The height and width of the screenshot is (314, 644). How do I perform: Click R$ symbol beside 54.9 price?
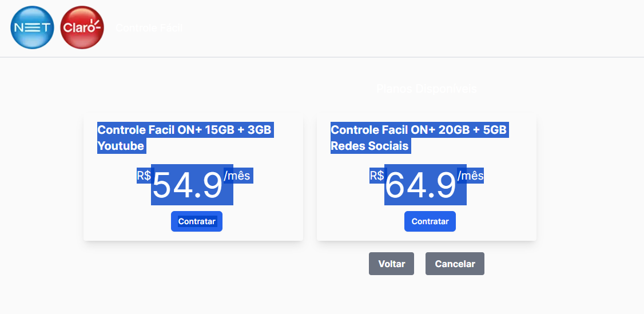coord(144,176)
